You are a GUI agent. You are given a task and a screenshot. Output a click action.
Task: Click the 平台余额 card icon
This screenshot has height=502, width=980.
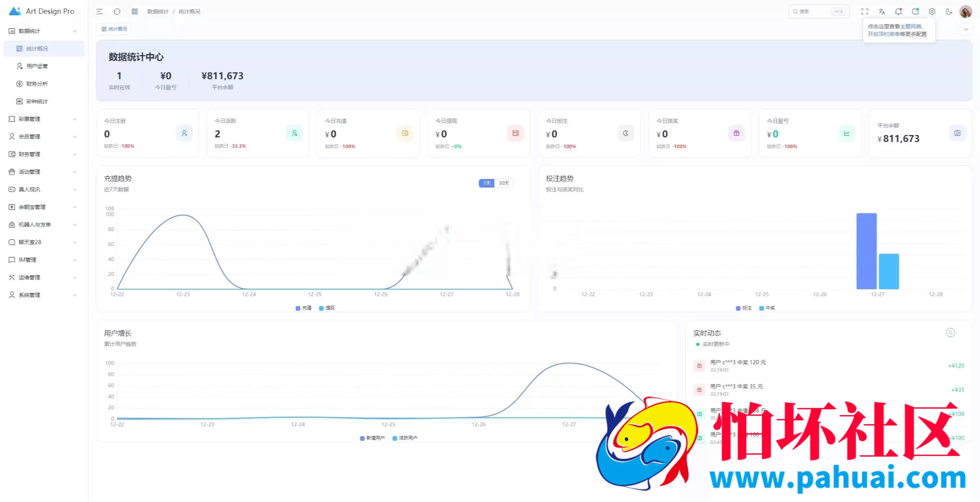[x=957, y=133]
